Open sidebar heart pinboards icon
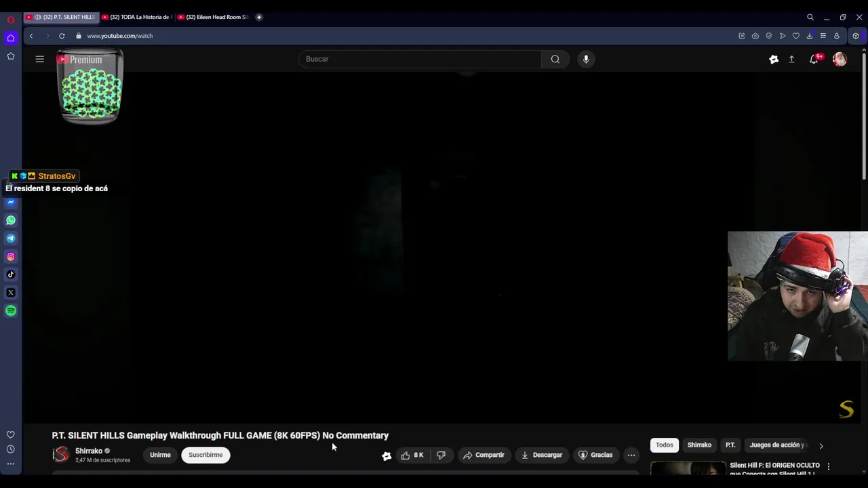Viewport: 868px width, 488px height. 11,434
